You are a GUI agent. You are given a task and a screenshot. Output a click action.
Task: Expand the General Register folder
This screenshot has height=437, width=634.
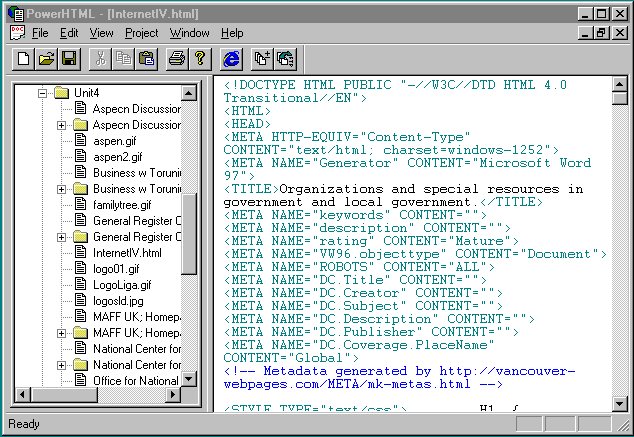[61, 237]
